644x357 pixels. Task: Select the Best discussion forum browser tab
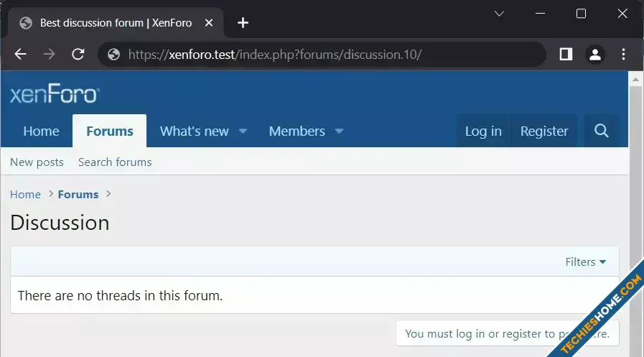click(x=116, y=23)
